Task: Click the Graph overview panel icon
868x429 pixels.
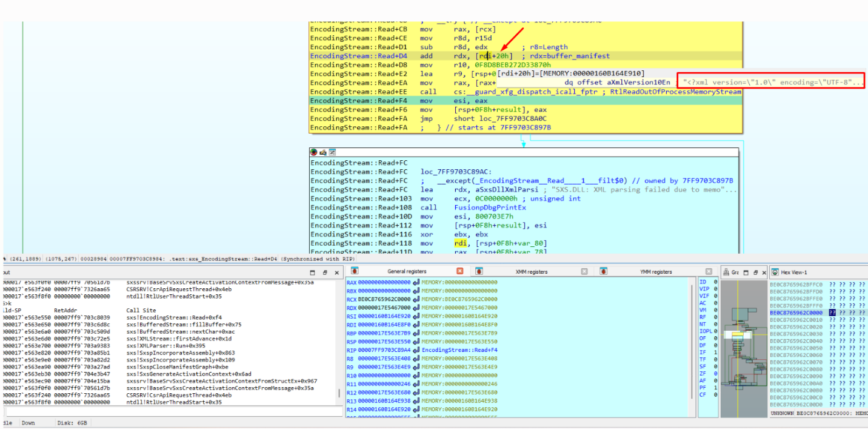Action: click(x=725, y=272)
